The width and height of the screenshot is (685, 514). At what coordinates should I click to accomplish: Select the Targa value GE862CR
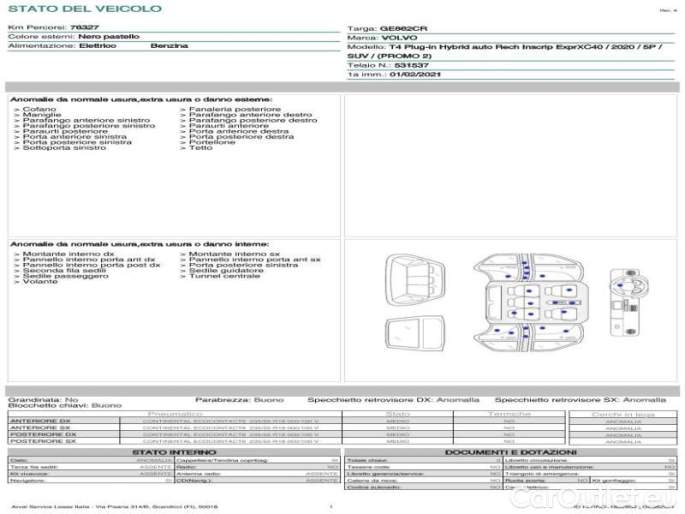point(404,28)
